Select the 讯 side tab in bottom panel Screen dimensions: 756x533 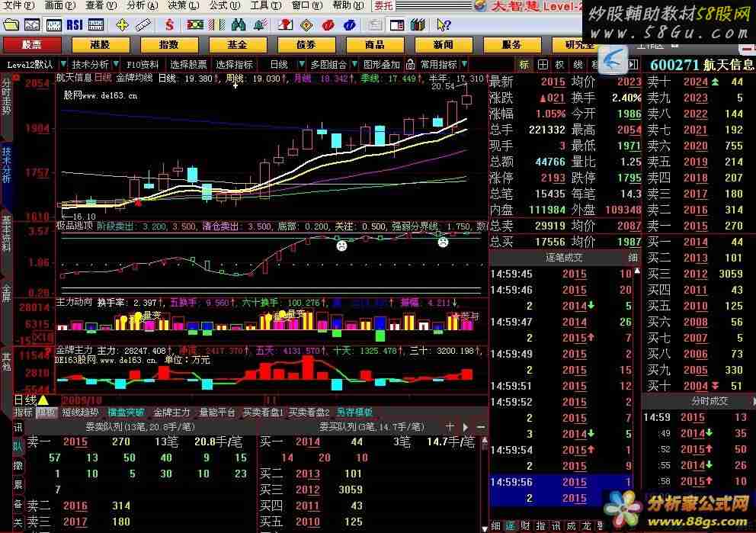(x=18, y=427)
